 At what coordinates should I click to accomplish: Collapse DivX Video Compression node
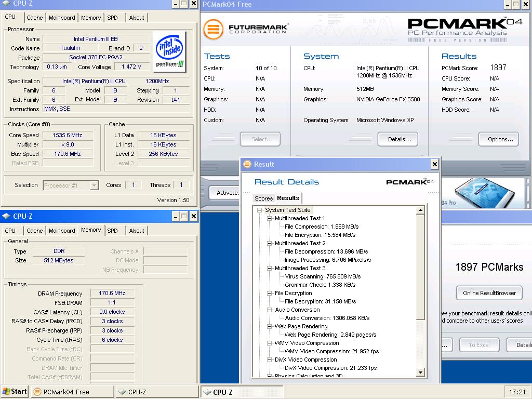pyautogui.click(x=270, y=360)
